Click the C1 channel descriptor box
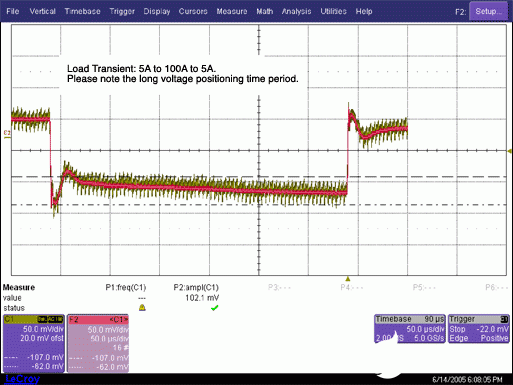The image size is (513, 385). (x=33, y=343)
